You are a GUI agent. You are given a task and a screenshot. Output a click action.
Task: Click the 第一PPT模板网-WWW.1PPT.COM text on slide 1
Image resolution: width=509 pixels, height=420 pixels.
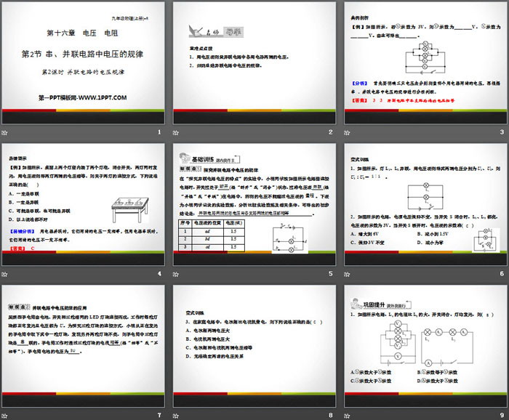point(83,97)
